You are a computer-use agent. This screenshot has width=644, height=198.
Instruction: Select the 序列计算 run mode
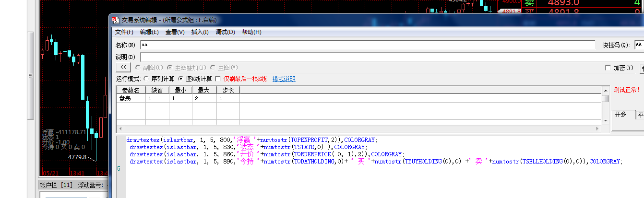146,79
